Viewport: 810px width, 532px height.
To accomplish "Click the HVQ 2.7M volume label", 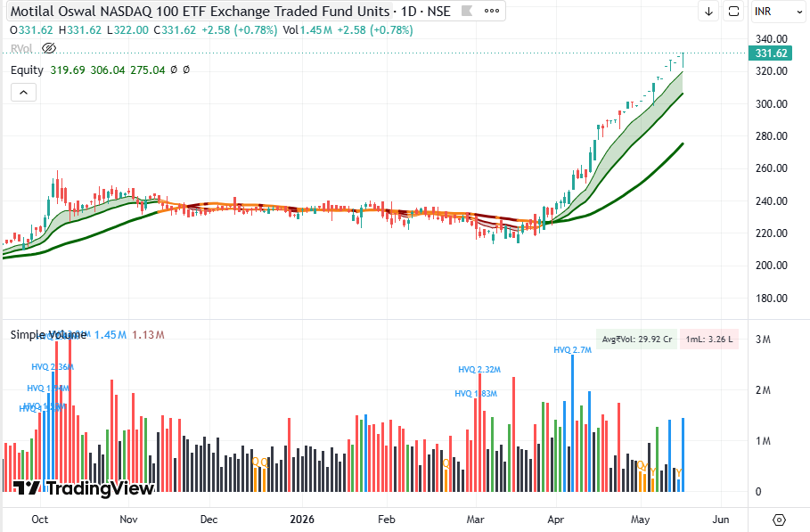I will (572, 349).
